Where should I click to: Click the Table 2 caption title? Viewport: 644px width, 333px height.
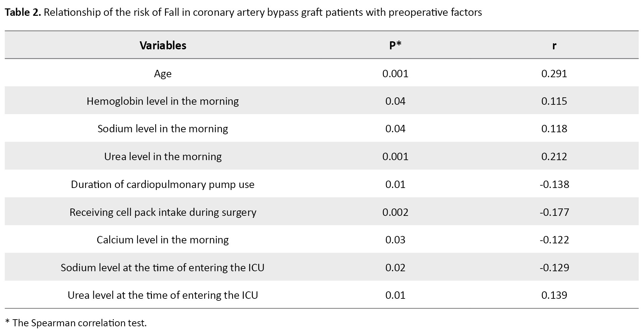243,12
